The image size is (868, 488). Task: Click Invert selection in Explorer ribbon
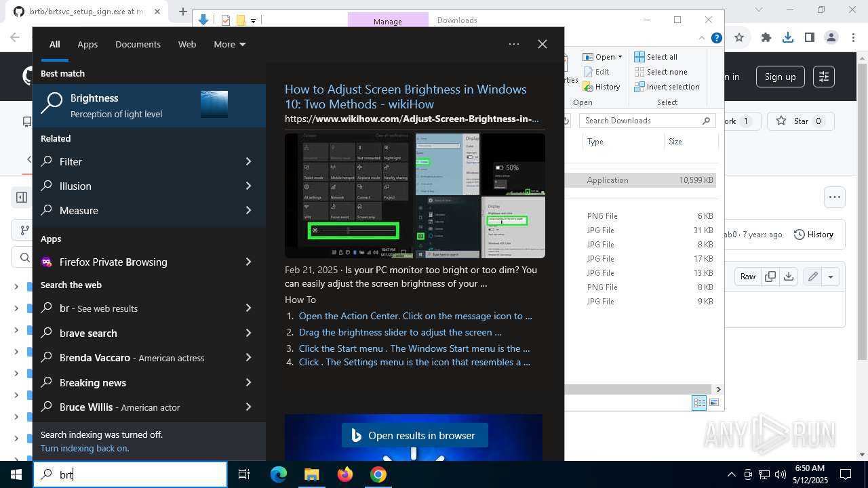click(667, 87)
